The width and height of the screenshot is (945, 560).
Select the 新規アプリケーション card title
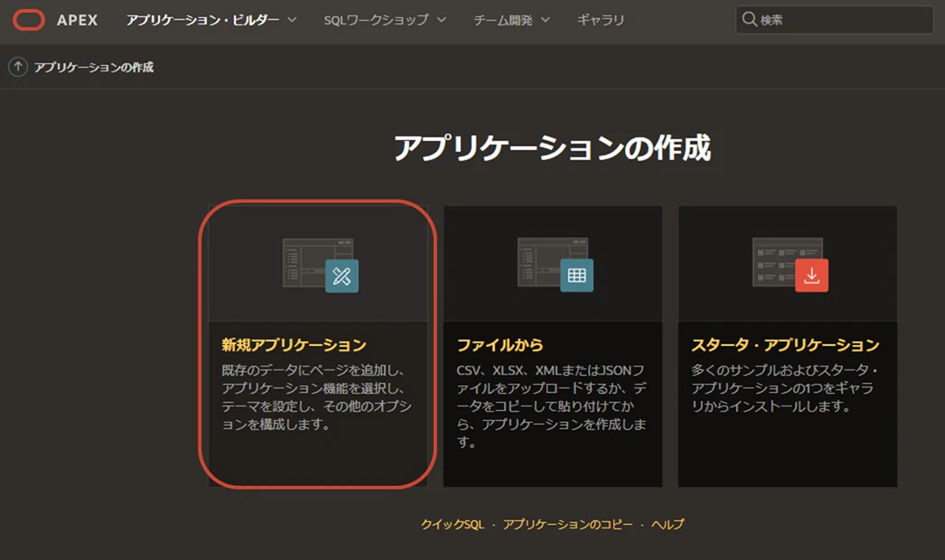click(x=295, y=345)
